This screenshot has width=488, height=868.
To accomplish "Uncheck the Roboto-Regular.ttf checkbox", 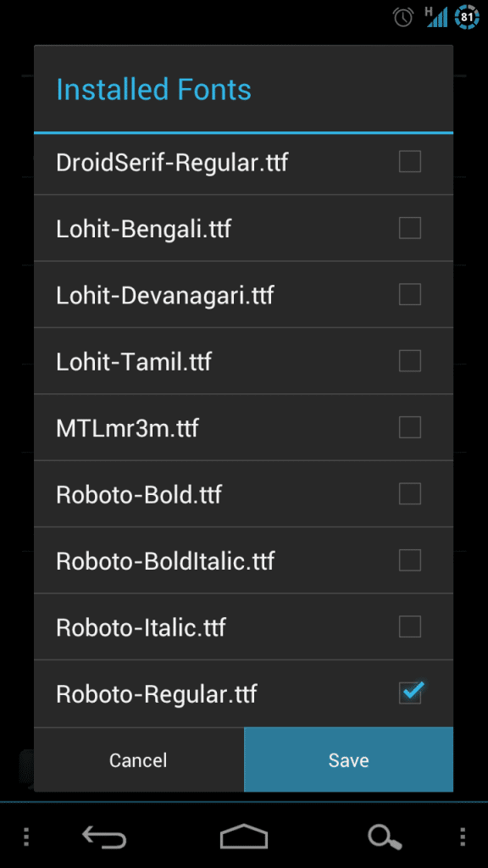I will [410, 693].
